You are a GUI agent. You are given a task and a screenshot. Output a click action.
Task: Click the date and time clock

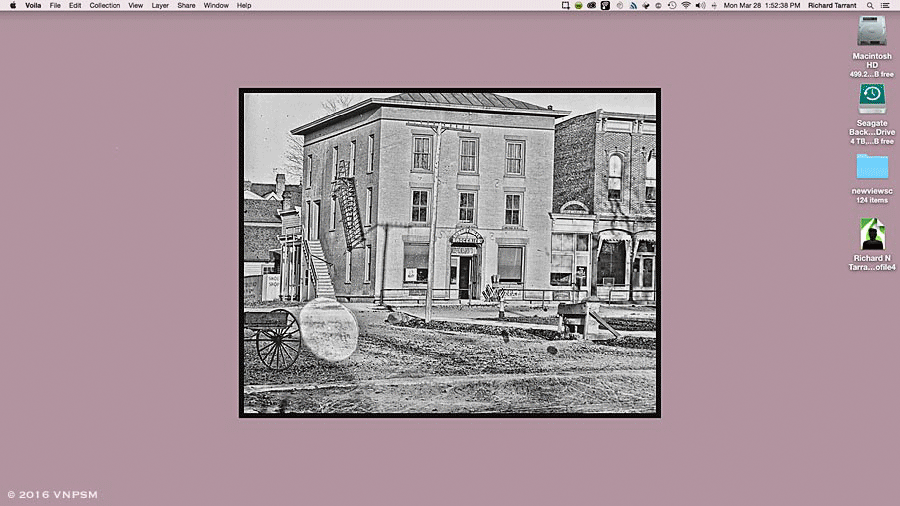point(762,5)
